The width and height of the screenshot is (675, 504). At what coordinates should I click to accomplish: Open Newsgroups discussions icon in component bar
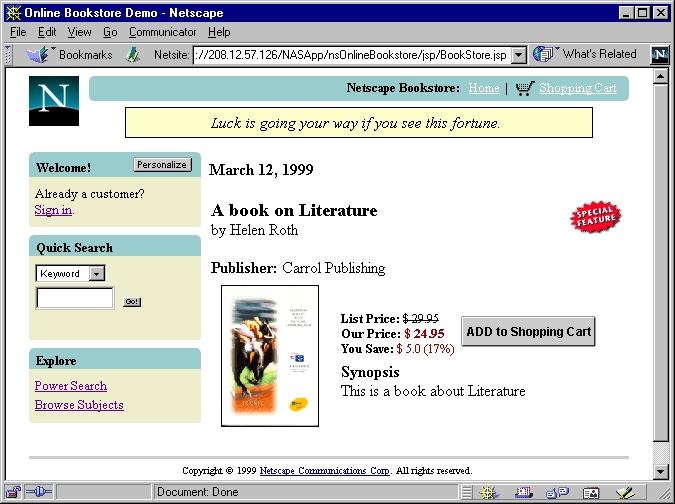(557, 492)
